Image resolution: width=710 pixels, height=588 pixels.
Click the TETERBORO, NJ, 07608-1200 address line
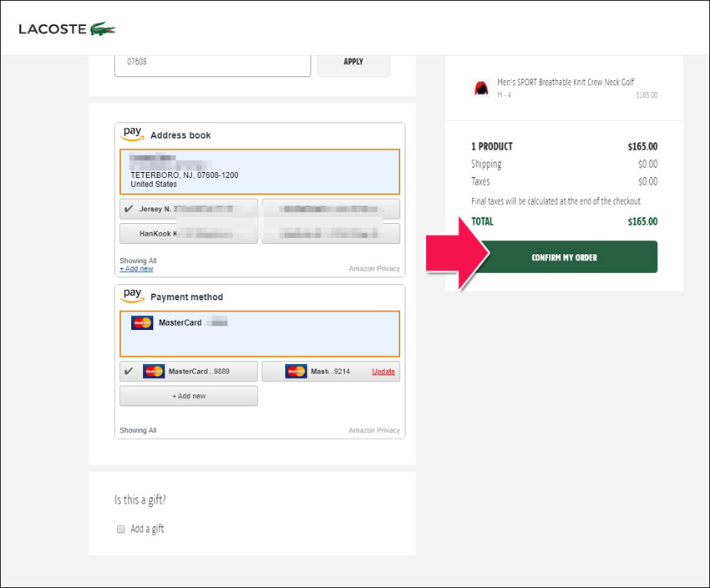pyautogui.click(x=185, y=175)
